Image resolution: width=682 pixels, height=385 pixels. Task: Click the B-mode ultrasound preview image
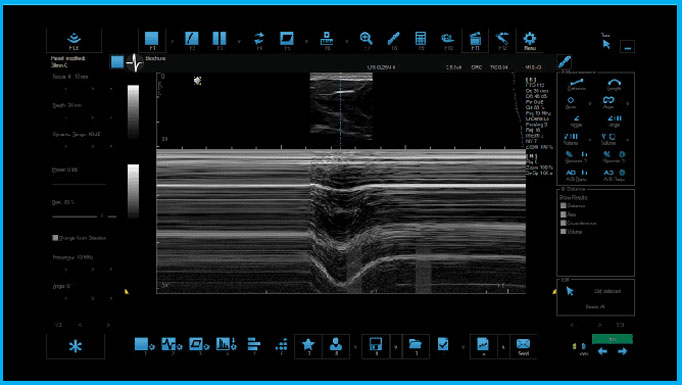point(341,107)
